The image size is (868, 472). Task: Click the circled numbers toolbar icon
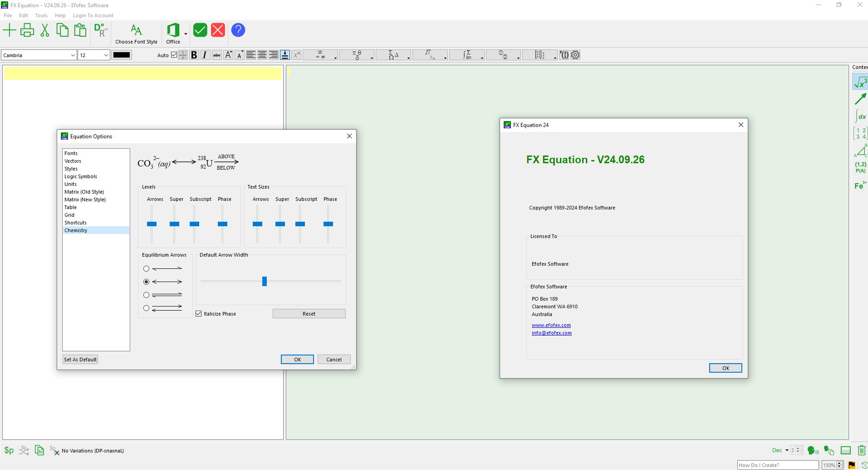503,55
